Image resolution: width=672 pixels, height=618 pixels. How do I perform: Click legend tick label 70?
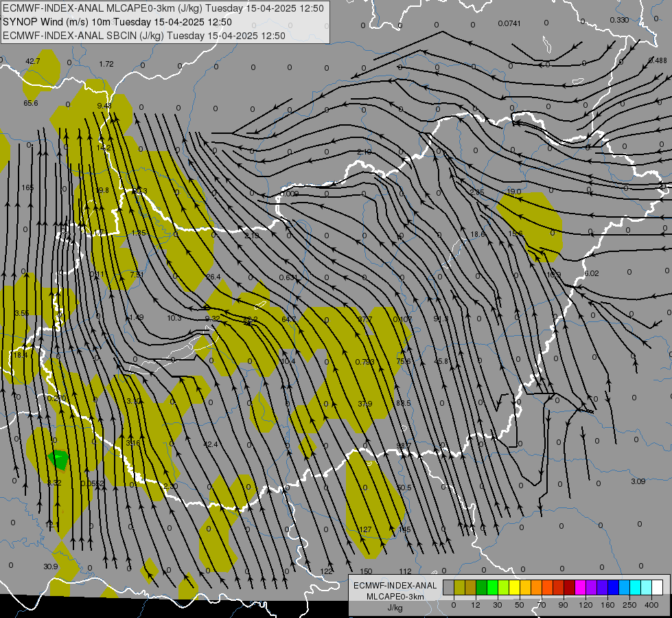coord(542,605)
